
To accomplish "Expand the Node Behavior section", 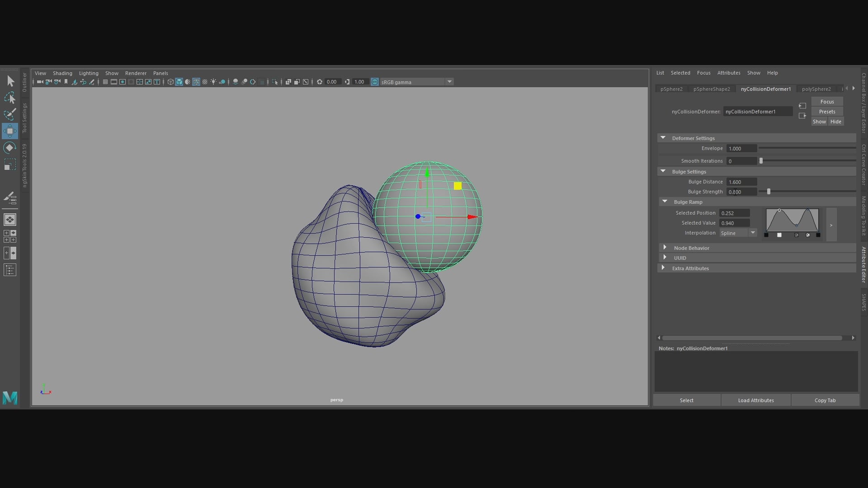I will (665, 248).
